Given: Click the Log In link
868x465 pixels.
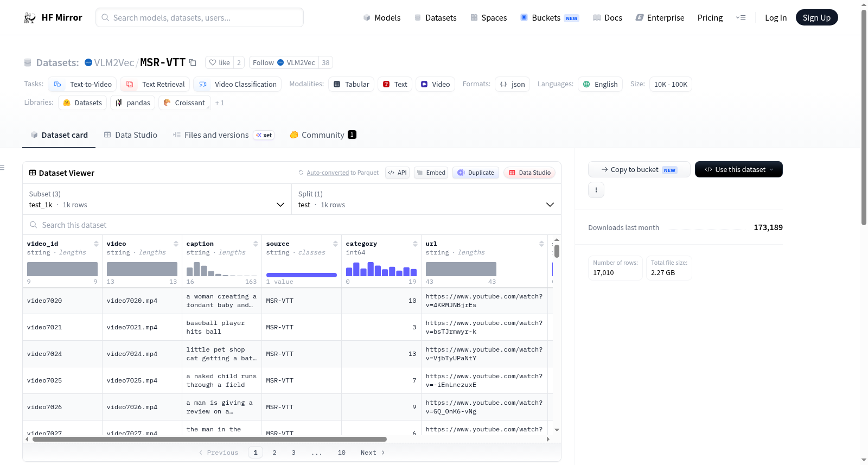Looking at the screenshot, I should pyautogui.click(x=776, y=18).
